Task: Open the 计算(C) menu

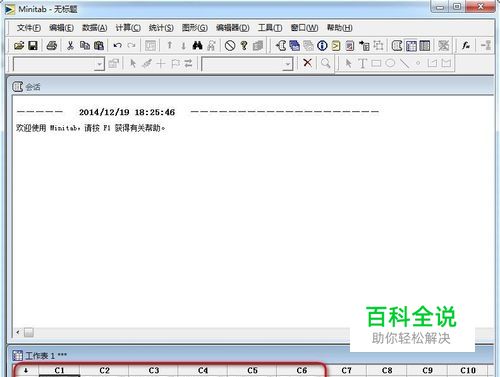Action: pos(128,28)
